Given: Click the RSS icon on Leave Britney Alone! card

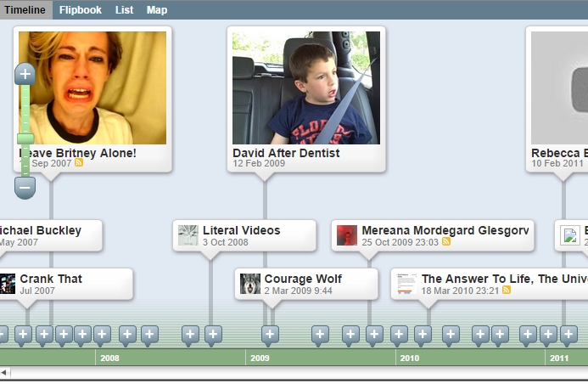Looking at the screenshot, I should click(x=79, y=162).
